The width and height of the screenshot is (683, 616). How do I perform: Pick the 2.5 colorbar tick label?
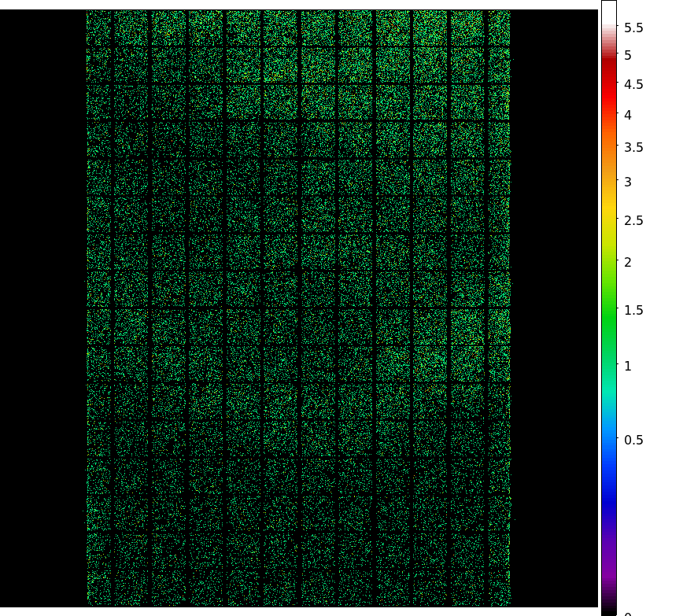pyautogui.click(x=633, y=220)
